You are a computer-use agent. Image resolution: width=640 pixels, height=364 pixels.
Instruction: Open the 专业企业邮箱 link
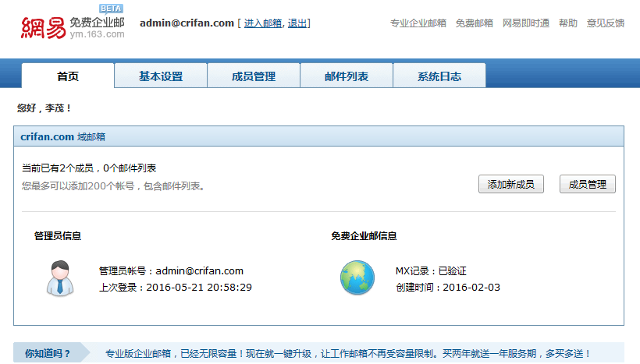click(418, 23)
